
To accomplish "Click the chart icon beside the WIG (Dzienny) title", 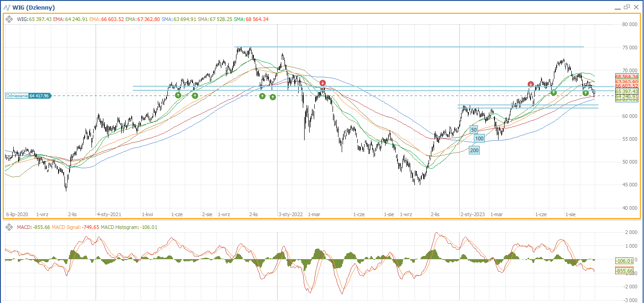I will pyautogui.click(x=7, y=7).
